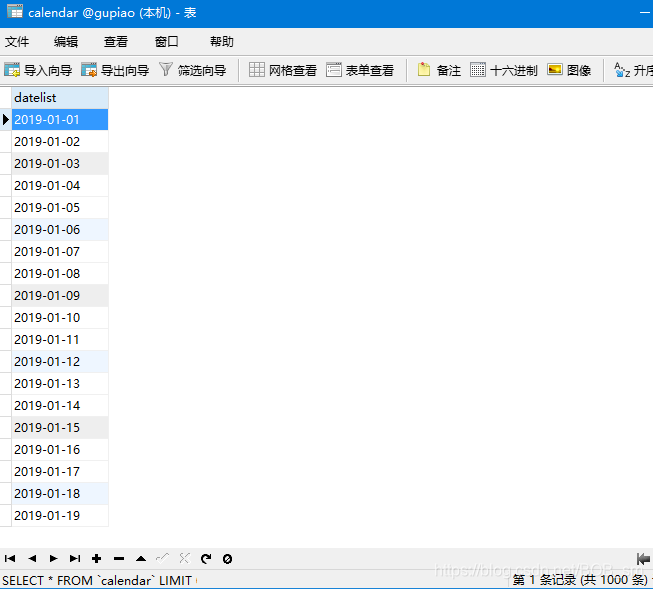Select cell 2019-01-19
Image resolution: width=653 pixels, height=589 pixels.
(60, 516)
